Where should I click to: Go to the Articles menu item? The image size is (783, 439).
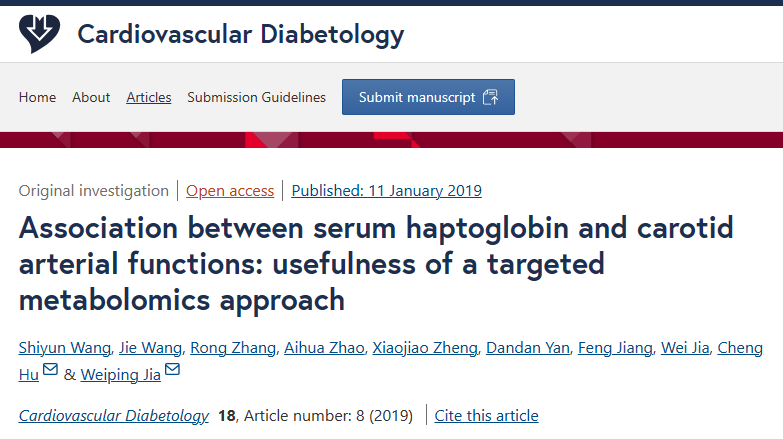point(149,97)
